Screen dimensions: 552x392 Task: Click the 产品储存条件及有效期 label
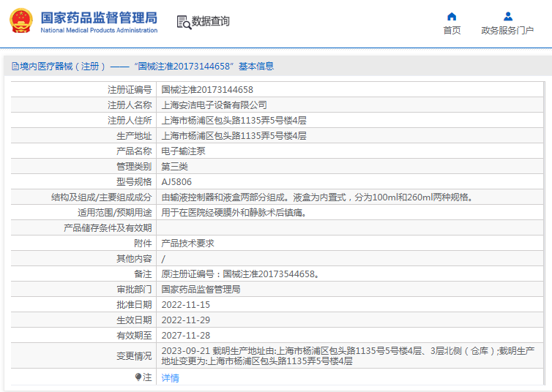click(108, 228)
